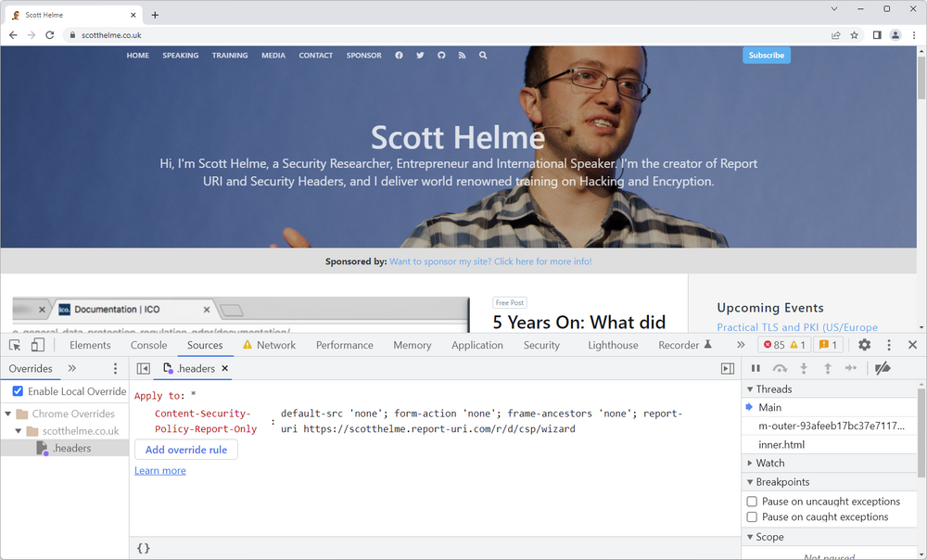Screen dimensions: 927x560
Task: Check Pause on uncaught exceptions
Action: tap(752, 501)
